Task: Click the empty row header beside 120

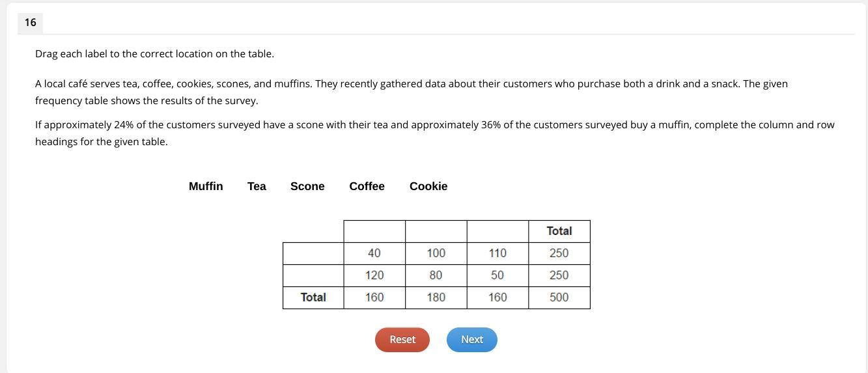Action: tap(313, 275)
